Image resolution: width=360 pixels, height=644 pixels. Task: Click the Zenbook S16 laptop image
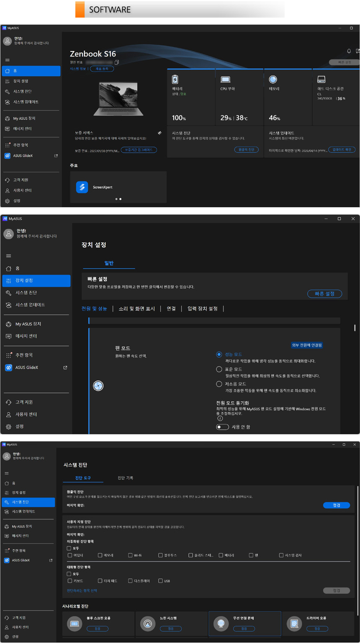[x=118, y=99]
